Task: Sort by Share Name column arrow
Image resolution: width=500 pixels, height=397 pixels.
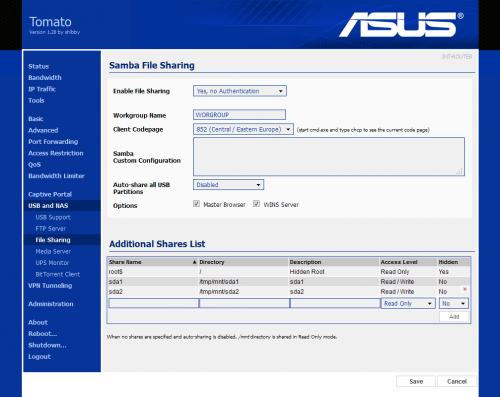Action: click(194, 262)
